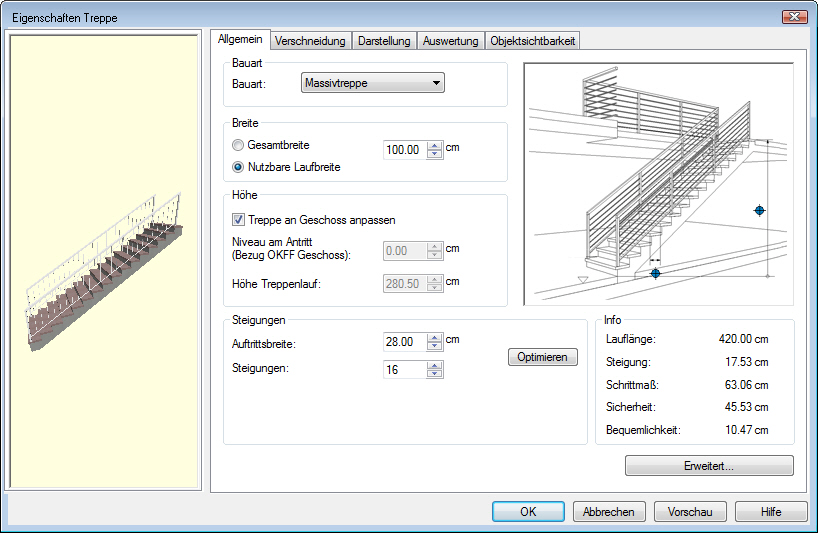
Task: Click the Sicherheit value 45.53 cm
Action: [747, 407]
